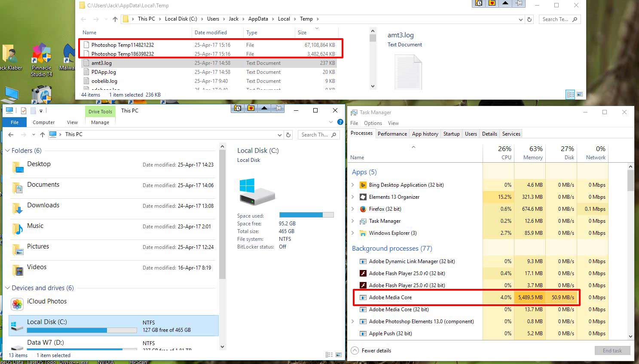Expand Task Manager process entry
Image resolution: width=639 pixels, height=364 pixels.
click(353, 221)
